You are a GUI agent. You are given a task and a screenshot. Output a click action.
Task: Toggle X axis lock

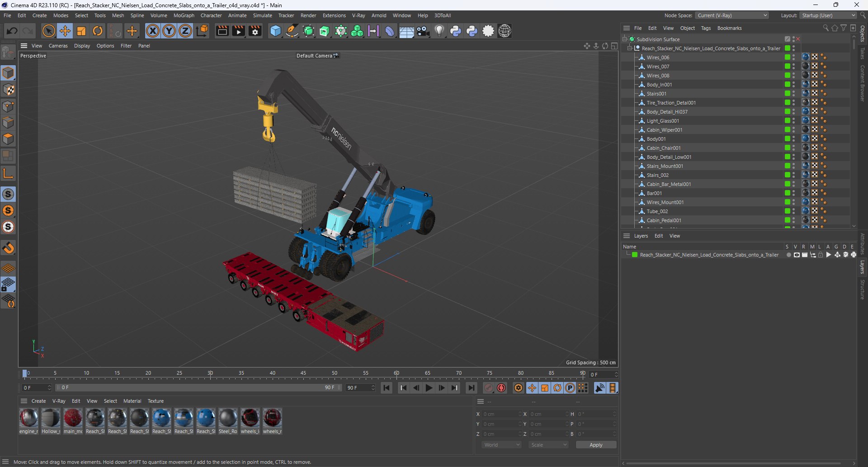click(x=153, y=31)
